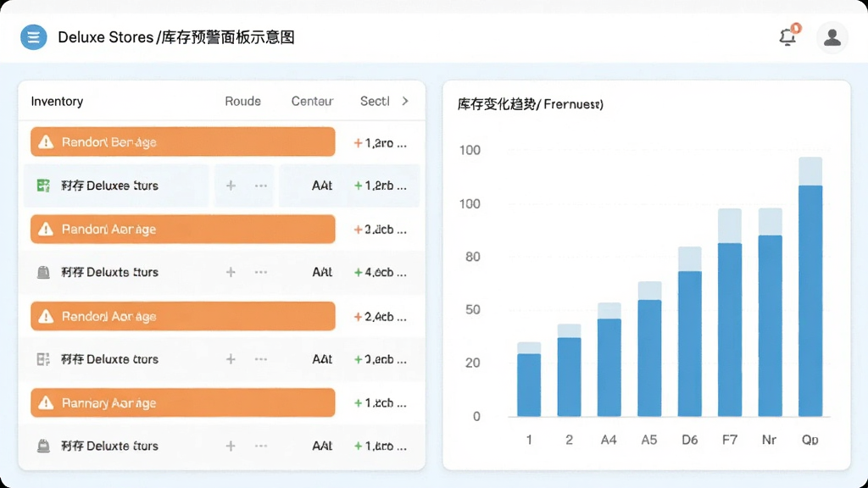This screenshot has height=488, width=868.
Task: Switch to the Inventory tab
Action: coord(57,102)
